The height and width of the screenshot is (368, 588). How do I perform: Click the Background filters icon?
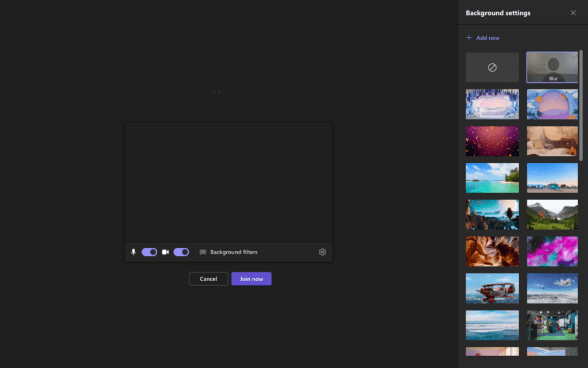tap(203, 252)
